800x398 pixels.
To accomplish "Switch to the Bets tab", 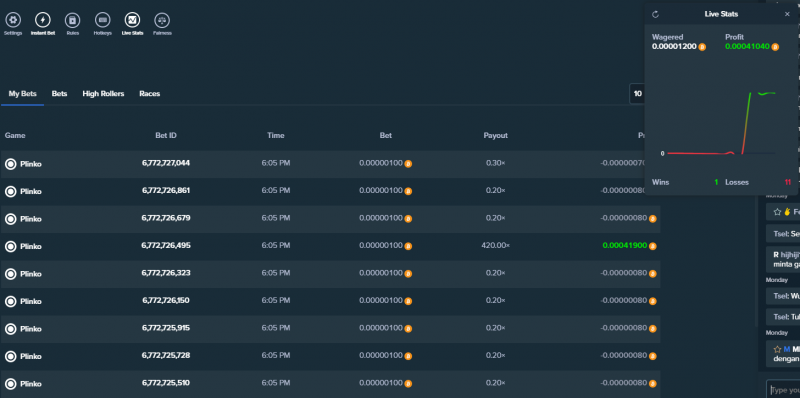I will pos(59,94).
